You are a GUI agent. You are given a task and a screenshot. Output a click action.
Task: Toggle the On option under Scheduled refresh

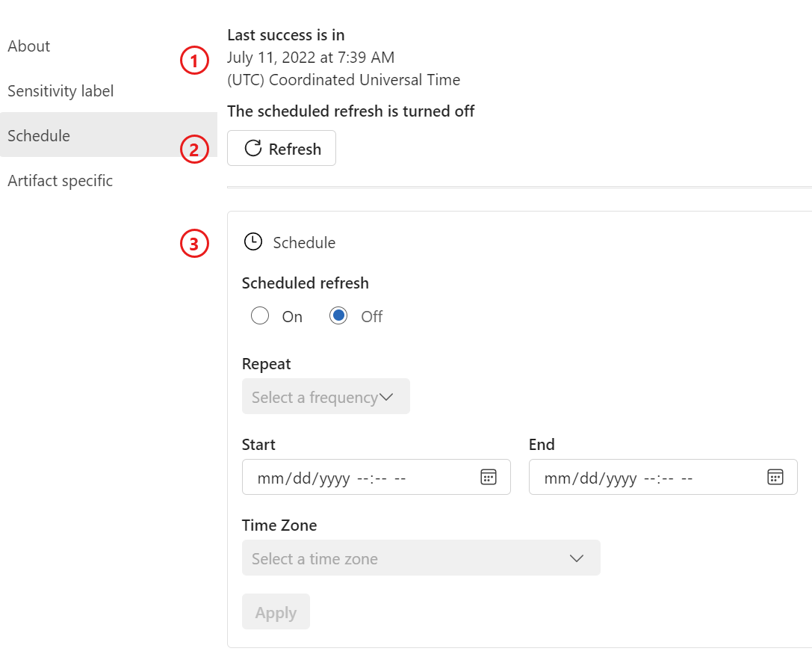click(260, 315)
